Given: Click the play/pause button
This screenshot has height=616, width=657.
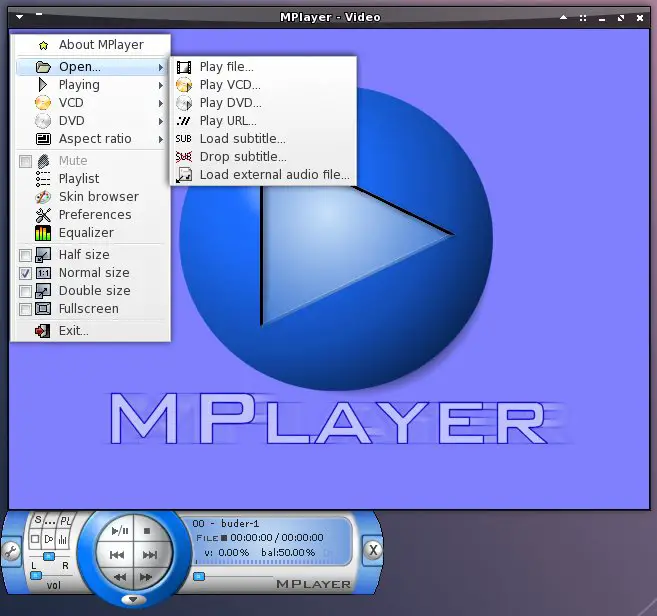Looking at the screenshot, I should [x=120, y=531].
